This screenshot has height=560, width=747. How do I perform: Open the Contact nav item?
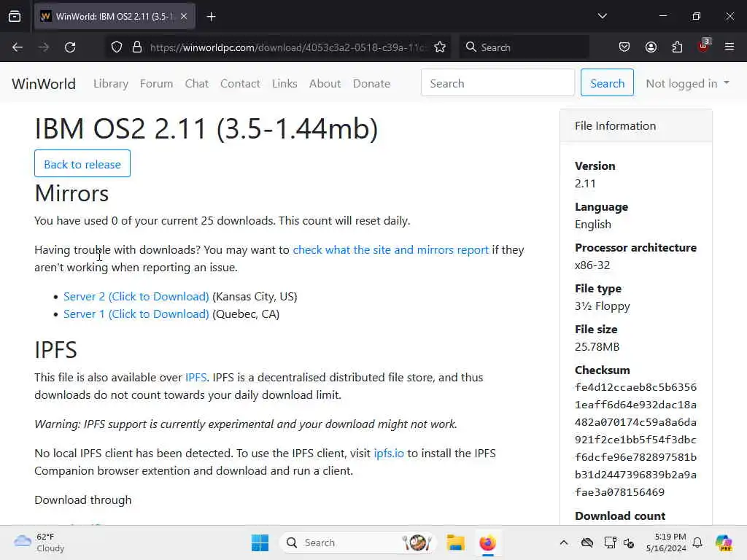tap(240, 83)
